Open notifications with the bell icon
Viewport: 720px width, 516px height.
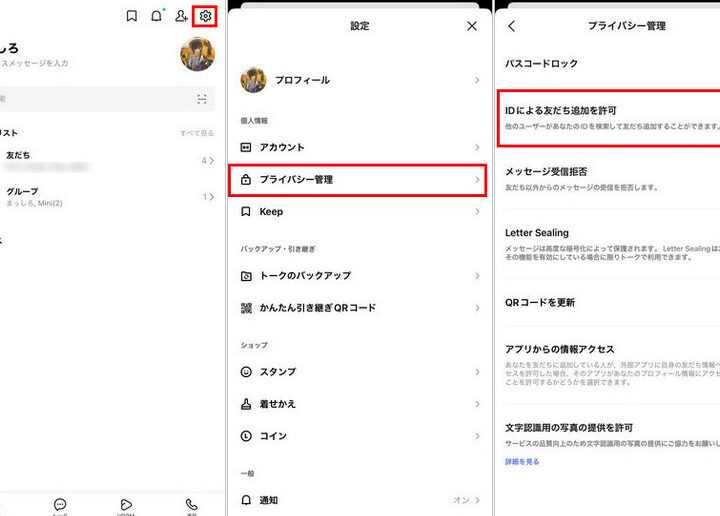point(156,16)
